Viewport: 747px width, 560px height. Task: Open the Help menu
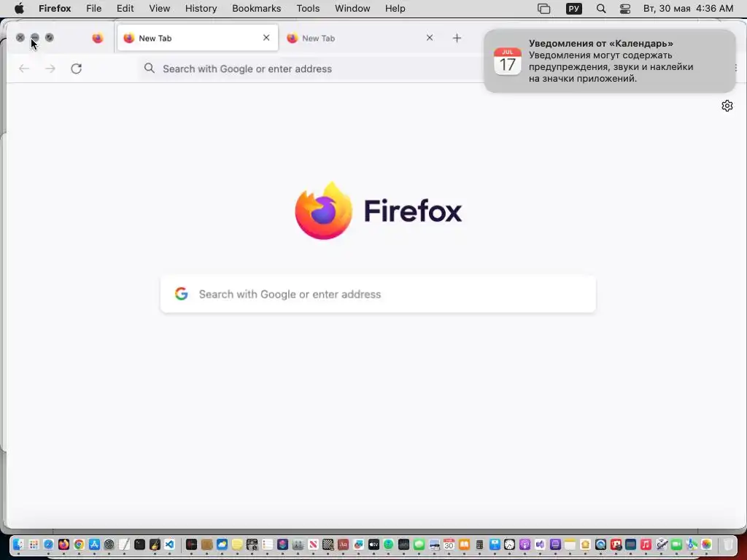[x=395, y=9]
